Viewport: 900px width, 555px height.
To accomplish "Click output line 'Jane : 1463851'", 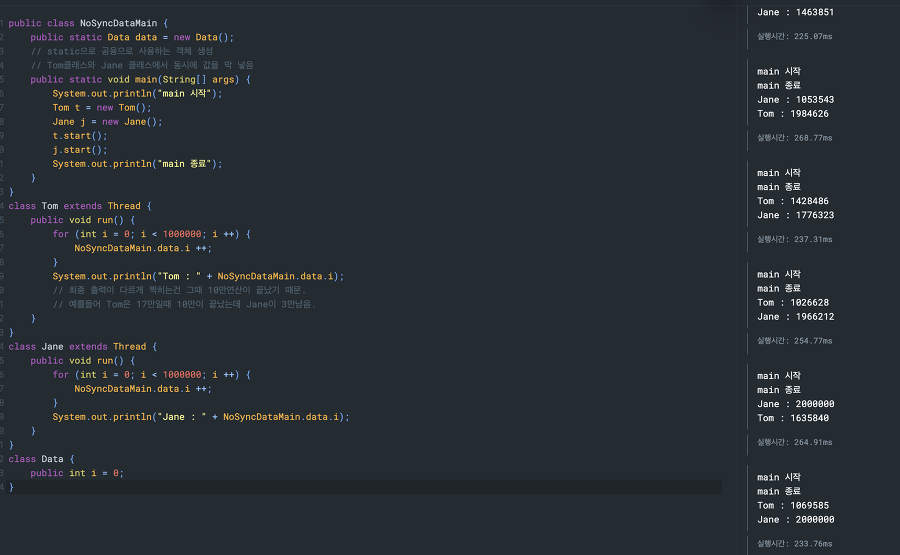I will (x=796, y=12).
